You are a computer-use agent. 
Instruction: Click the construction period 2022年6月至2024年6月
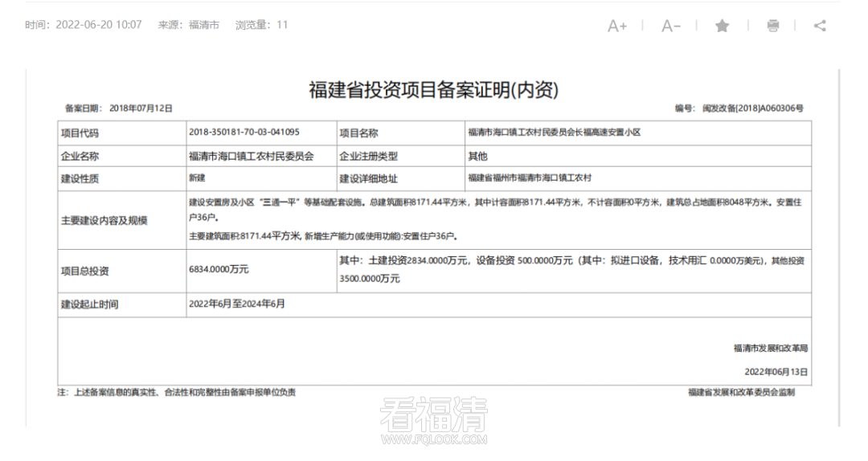pos(236,304)
